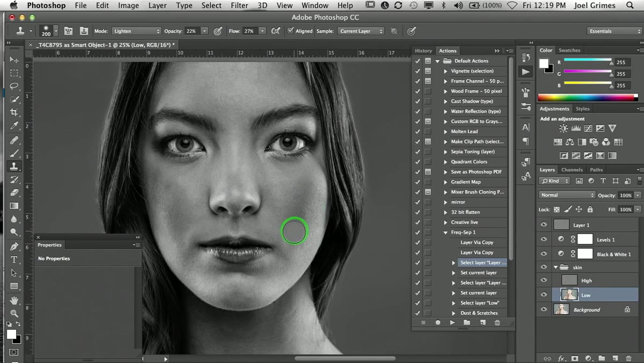Create new action set folder icon

(x=467, y=323)
